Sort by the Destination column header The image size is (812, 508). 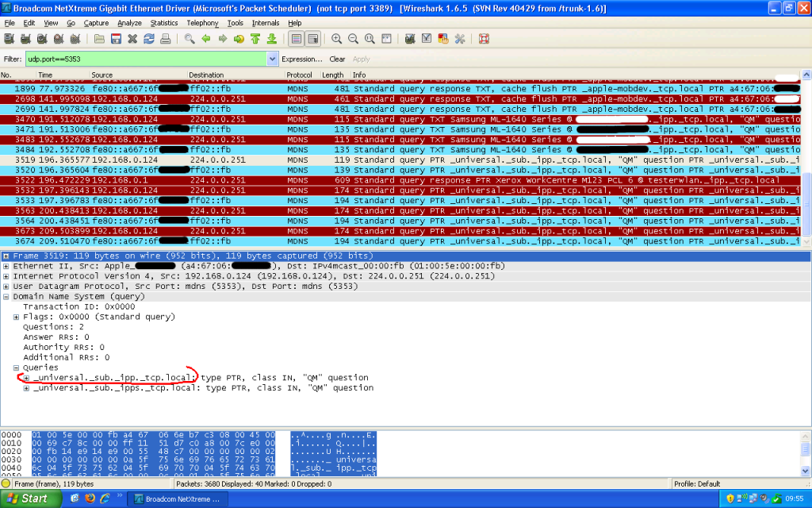pos(236,75)
